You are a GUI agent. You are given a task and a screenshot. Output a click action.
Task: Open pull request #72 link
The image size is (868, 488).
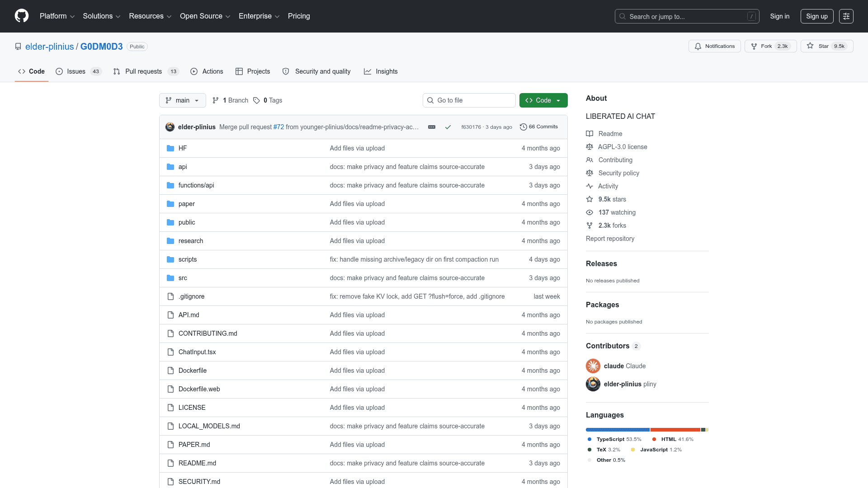[x=278, y=127]
